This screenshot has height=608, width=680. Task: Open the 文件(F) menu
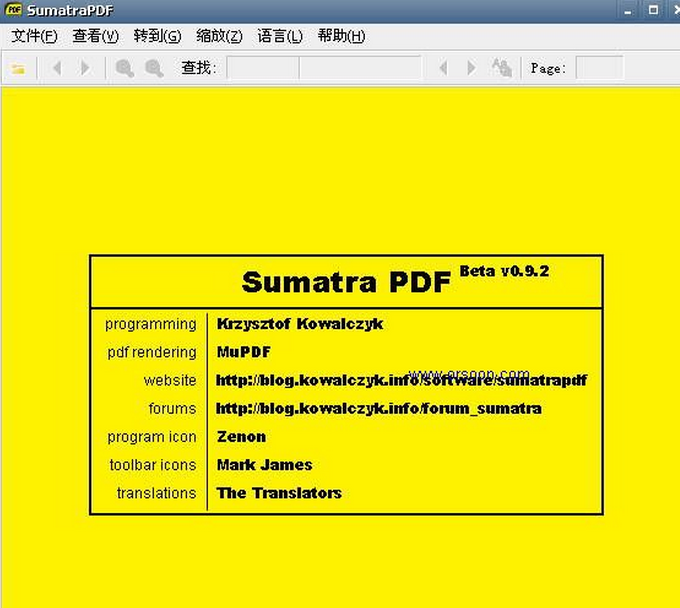(34, 36)
